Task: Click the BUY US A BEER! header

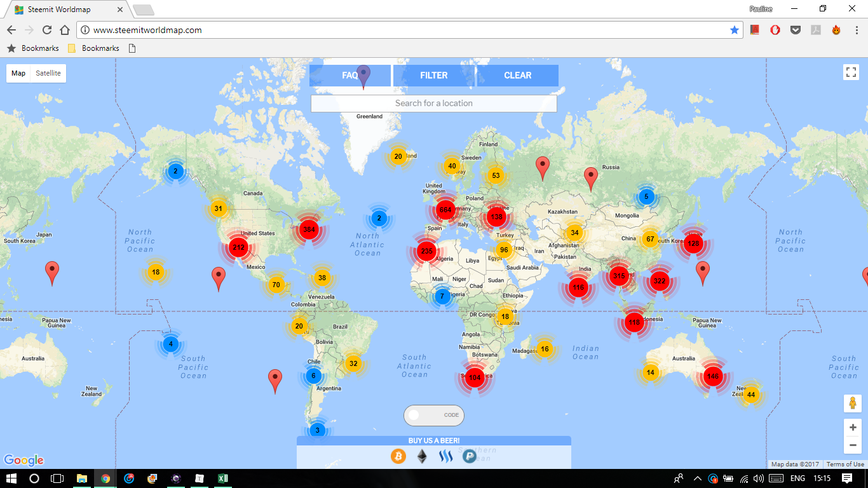Action: (x=434, y=440)
